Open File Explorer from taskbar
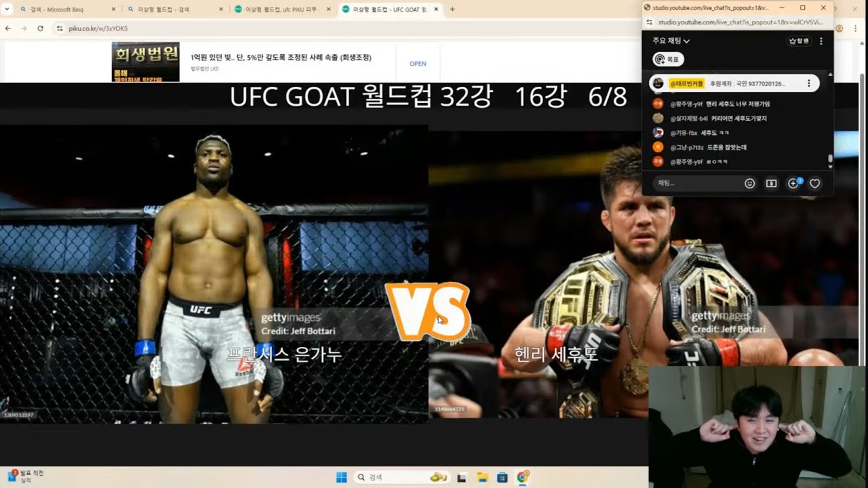 click(482, 477)
